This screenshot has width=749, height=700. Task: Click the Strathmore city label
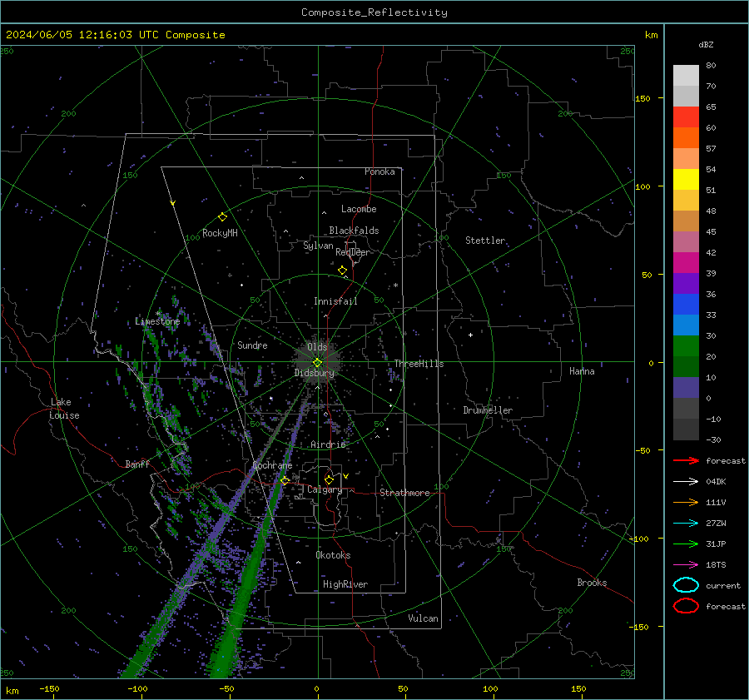(x=404, y=493)
